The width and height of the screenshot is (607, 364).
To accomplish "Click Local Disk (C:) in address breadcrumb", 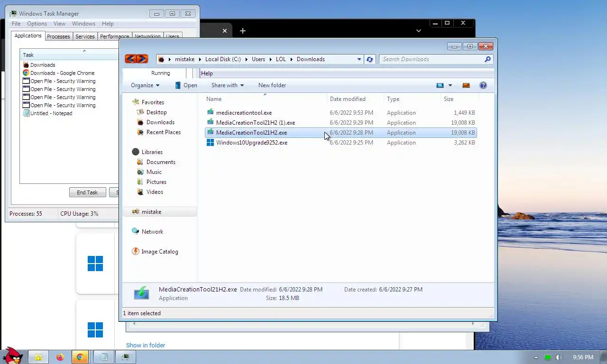I will click(x=223, y=59).
